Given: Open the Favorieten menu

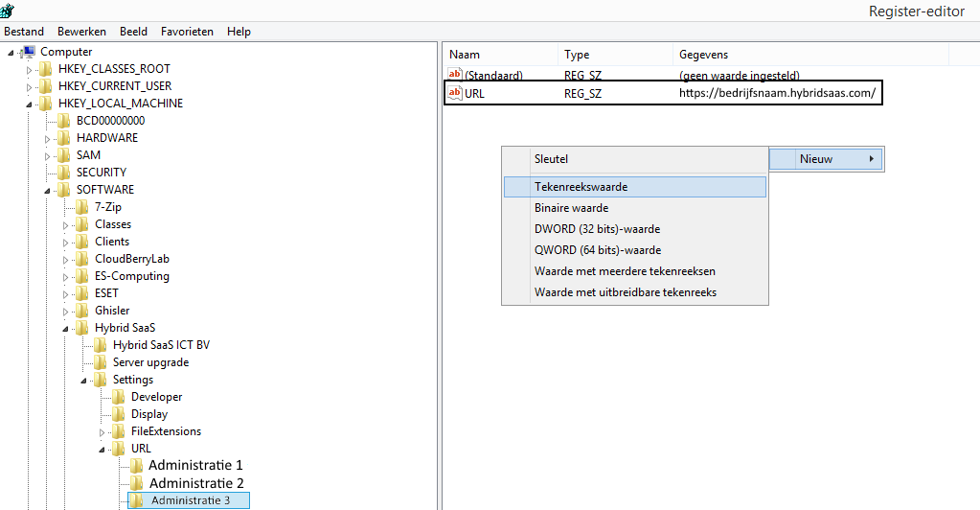Looking at the screenshot, I should pyautogui.click(x=187, y=31).
